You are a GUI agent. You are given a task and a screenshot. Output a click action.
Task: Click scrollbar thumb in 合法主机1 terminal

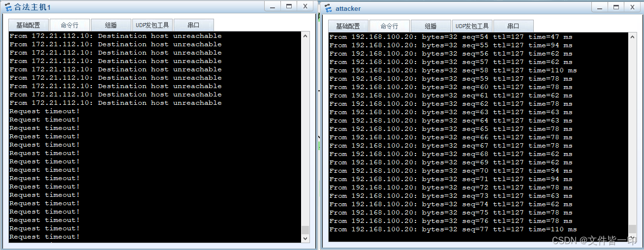coord(306,230)
